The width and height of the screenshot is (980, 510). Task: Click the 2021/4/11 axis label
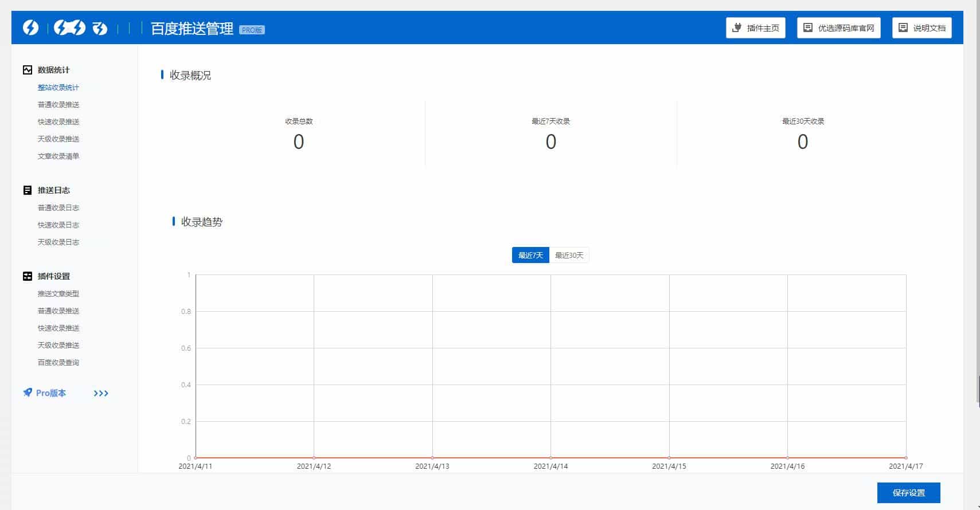tap(196, 466)
